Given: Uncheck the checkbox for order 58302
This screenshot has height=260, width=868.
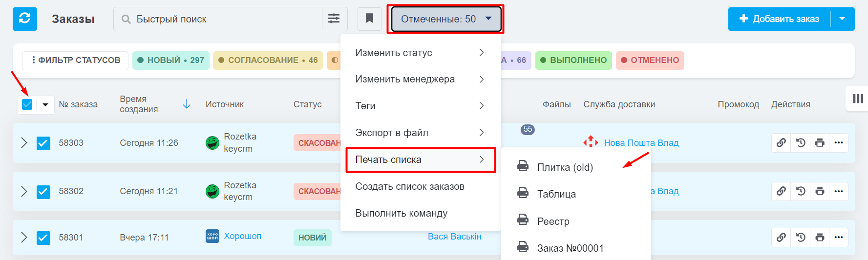Looking at the screenshot, I should (x=43, y=192).
